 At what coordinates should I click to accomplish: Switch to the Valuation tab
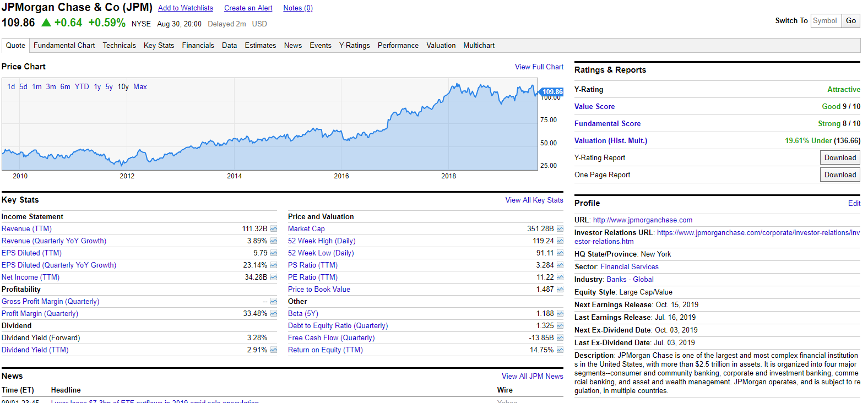[x=441, y=46]
